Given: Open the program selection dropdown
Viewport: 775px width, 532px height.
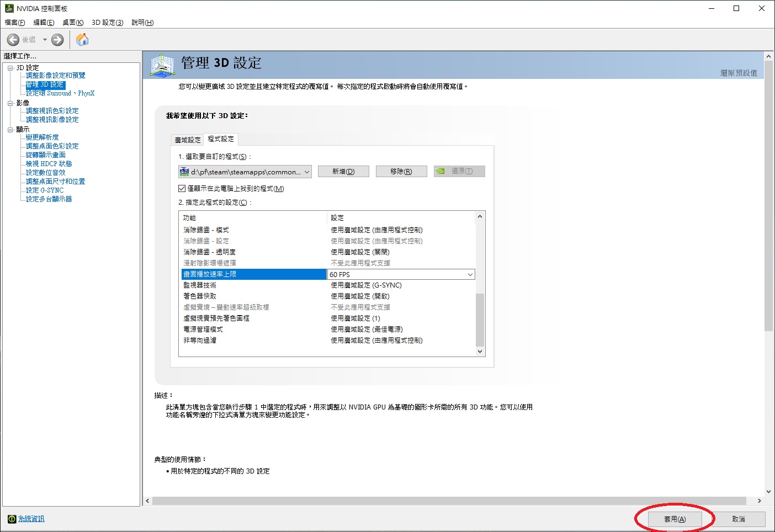Looking at the screenshot, I should pyautogui.click(x=245, y=172).
